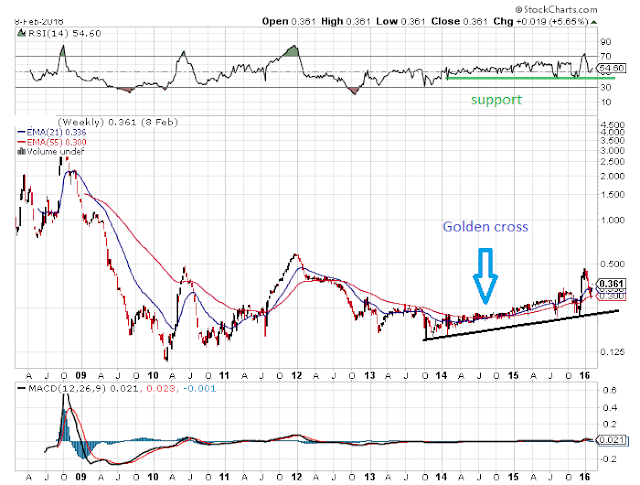Click the RSI axis level 90
Screen dimensions: 640x485
click(606, 42)
